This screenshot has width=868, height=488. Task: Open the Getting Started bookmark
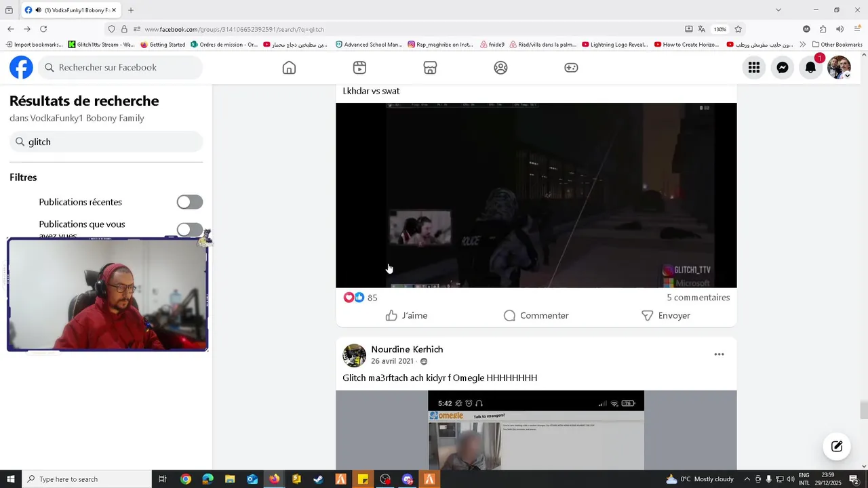163,45
